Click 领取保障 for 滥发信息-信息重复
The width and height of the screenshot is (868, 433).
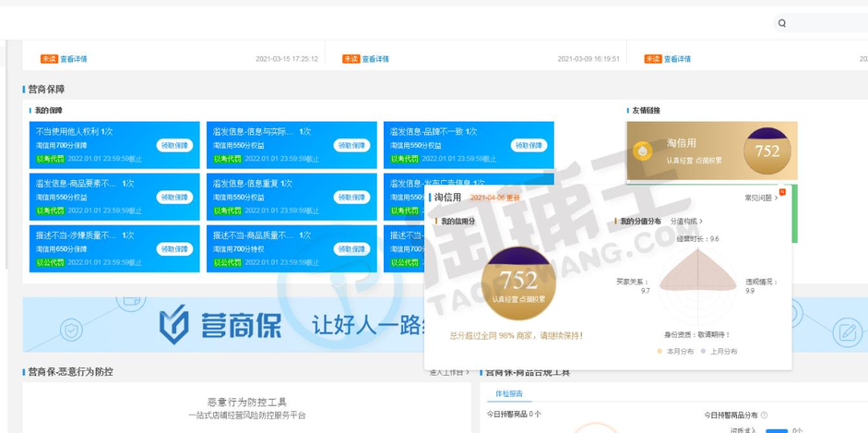(351, 197)
